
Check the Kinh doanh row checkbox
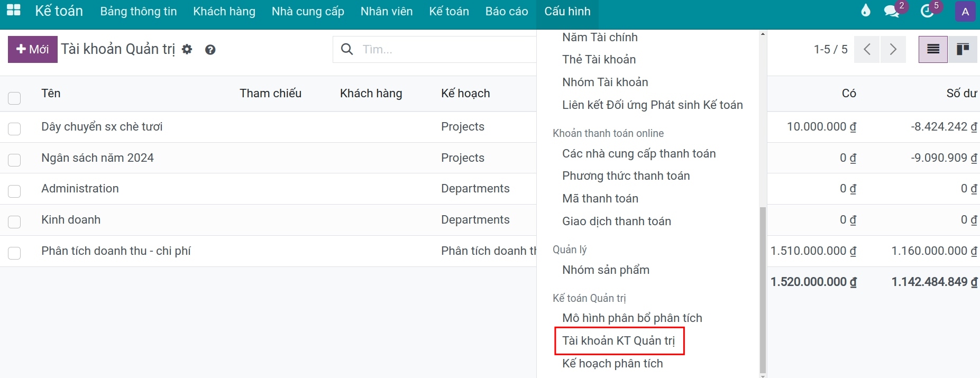[14, 222]
